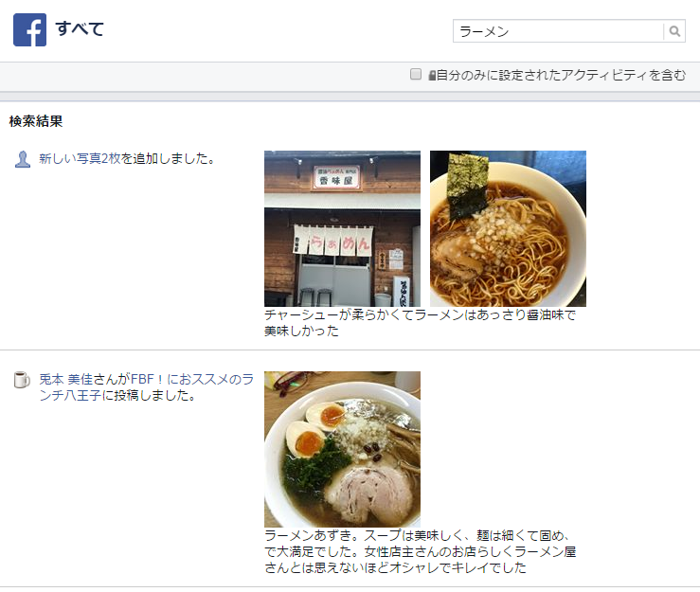
Task: Open the FBF！におススメのランチ八王子 group link
Action: [x=147, y=387]
